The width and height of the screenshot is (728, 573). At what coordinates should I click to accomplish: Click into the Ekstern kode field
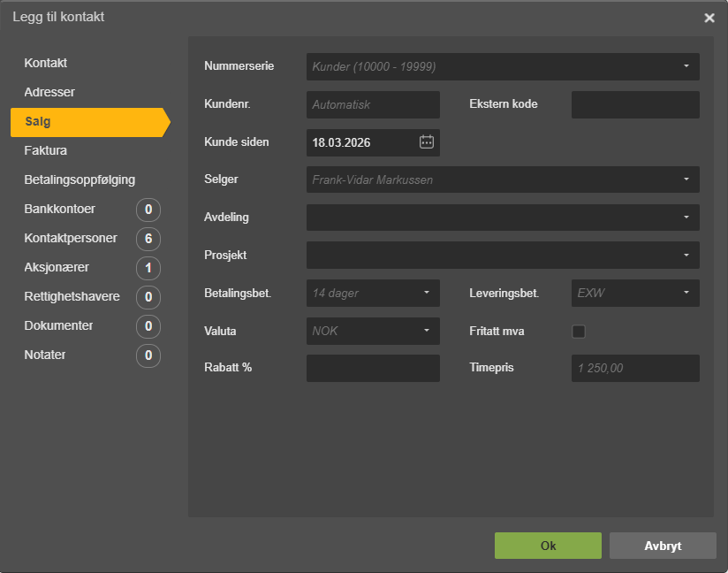(635, 104)
